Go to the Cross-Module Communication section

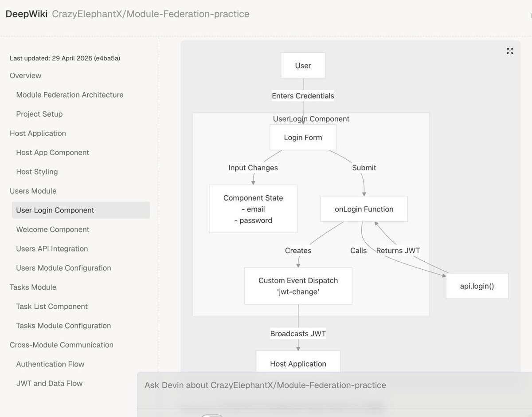pyautogui.click(x=62, y=345)
